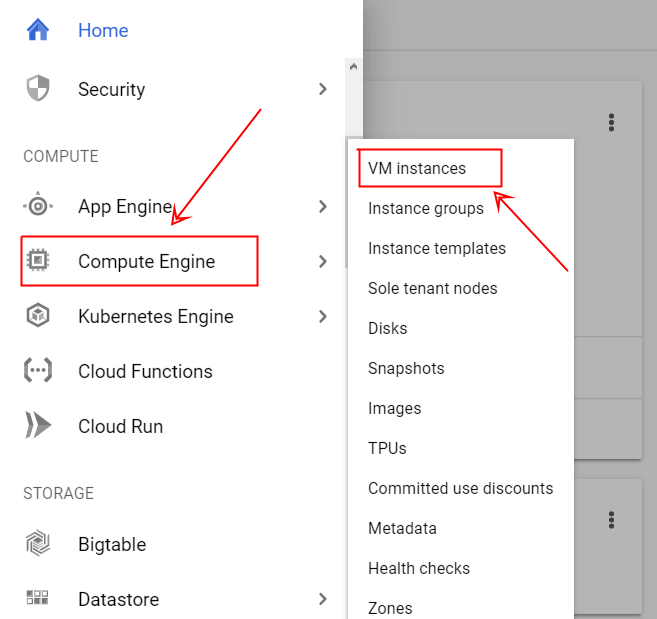Screen dimensions: 657x619
Task: Click the App Engine icon
Action: 38,206
